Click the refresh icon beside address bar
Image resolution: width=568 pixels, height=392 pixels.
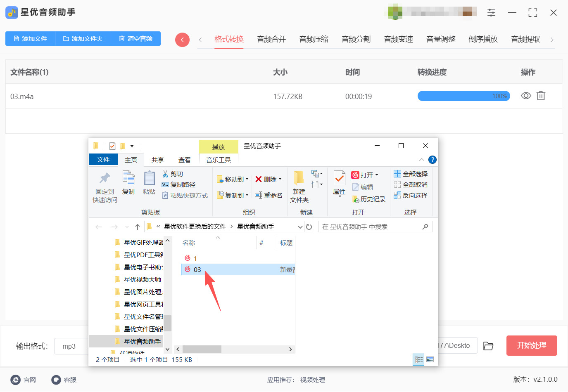click(x=309, y=227)
